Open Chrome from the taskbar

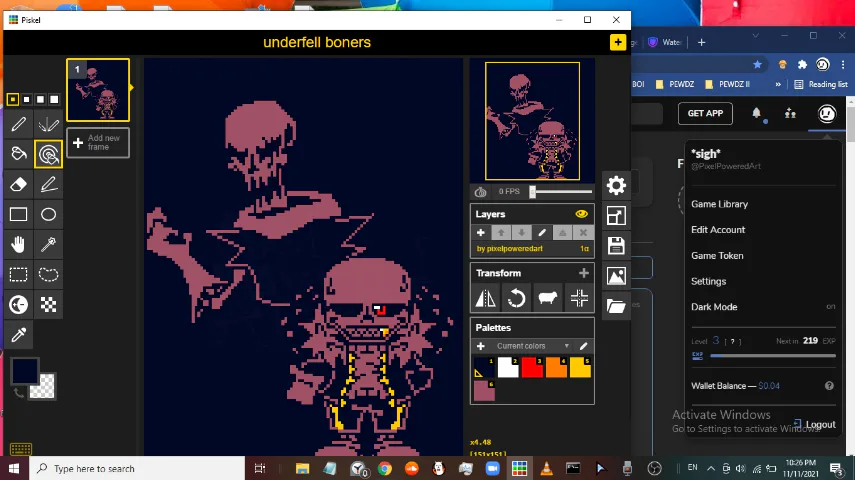click(x=384, y=468)
